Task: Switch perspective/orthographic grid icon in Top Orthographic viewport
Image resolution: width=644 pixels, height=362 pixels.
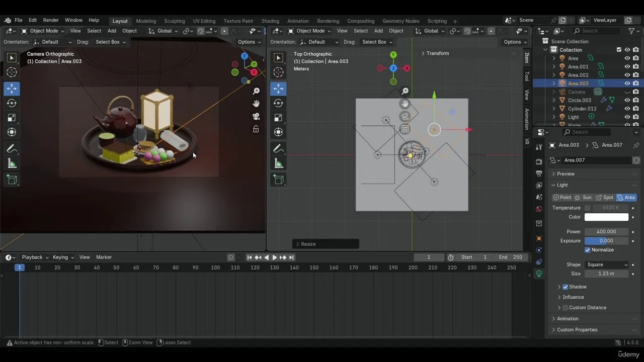Action: 405,129
